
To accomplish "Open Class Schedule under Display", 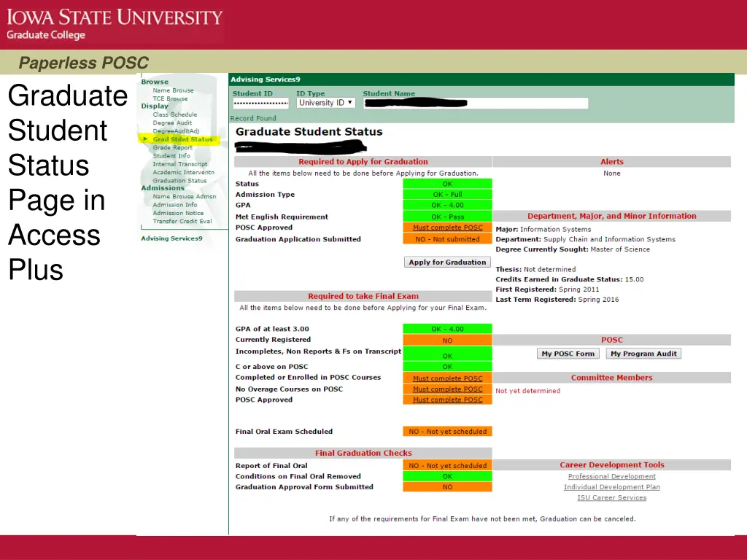I will click(177, 114).
